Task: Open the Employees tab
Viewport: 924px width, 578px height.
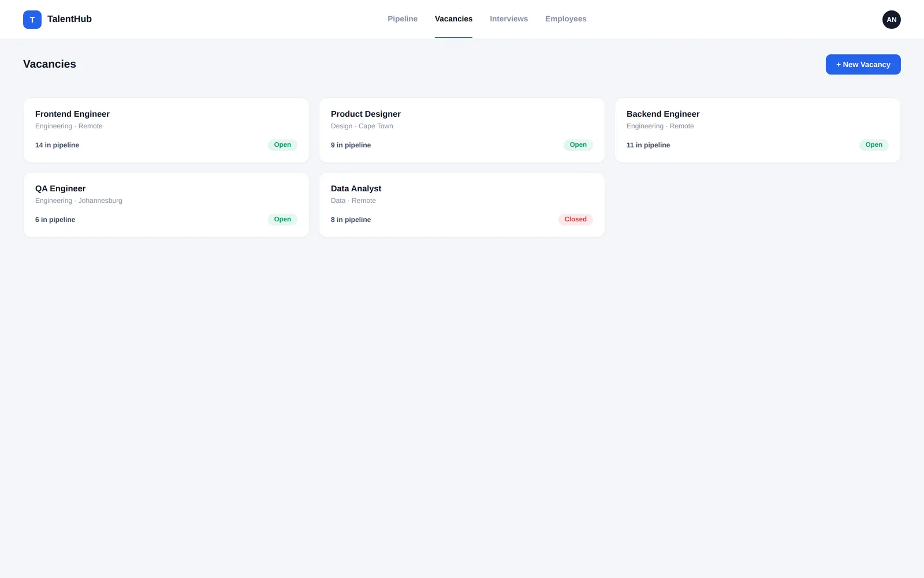Action: point(566,19)
